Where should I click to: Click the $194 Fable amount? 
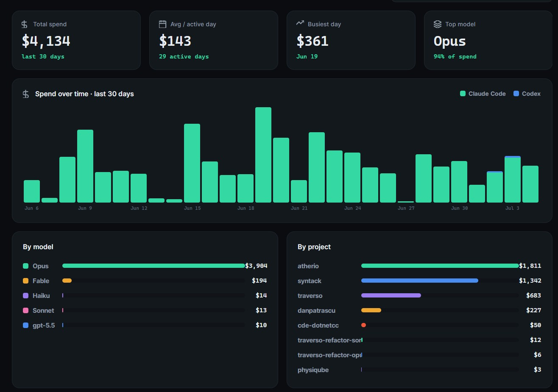pos(259,281)
